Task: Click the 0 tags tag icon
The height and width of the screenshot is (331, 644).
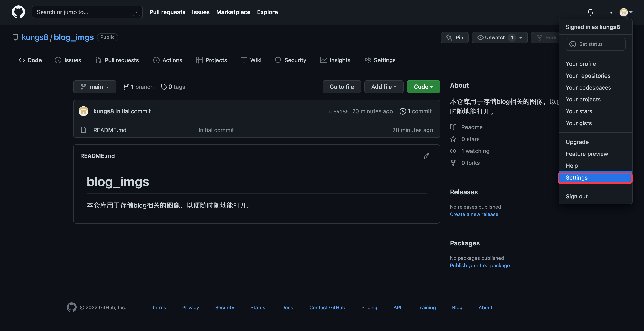Action: [x=164, y=87]
